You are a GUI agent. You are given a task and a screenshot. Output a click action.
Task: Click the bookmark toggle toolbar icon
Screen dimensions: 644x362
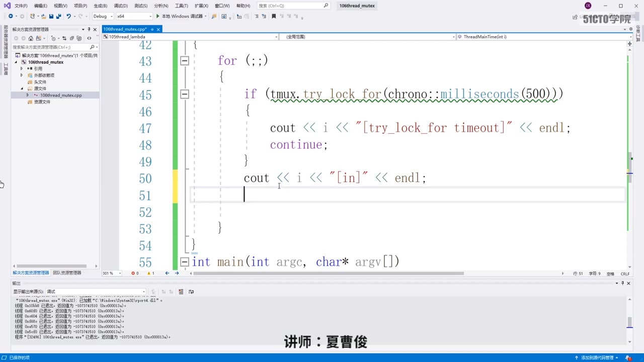point(274,16)
